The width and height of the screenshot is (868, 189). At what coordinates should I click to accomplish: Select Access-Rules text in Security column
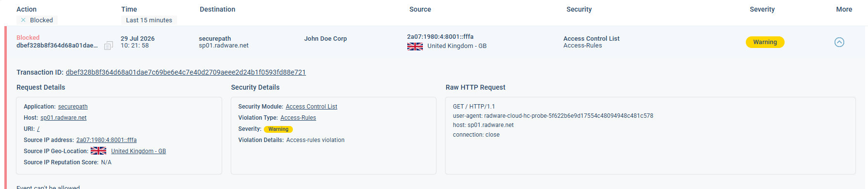pos(582,46)
